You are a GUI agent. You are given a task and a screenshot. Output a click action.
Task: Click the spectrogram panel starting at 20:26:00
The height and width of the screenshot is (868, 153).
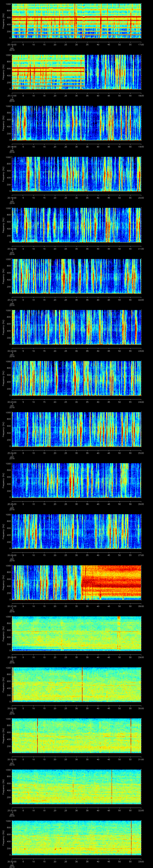(77, 531)
